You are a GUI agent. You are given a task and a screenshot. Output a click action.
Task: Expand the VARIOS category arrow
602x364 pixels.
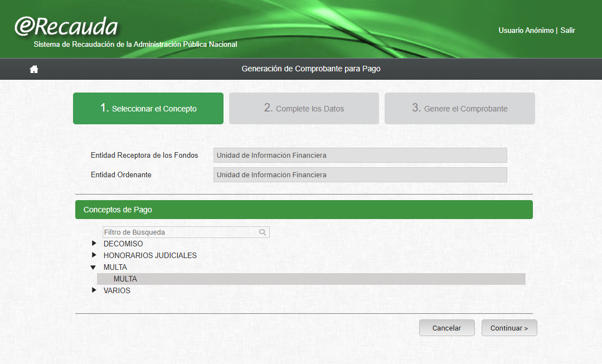(x=94, y=290)
